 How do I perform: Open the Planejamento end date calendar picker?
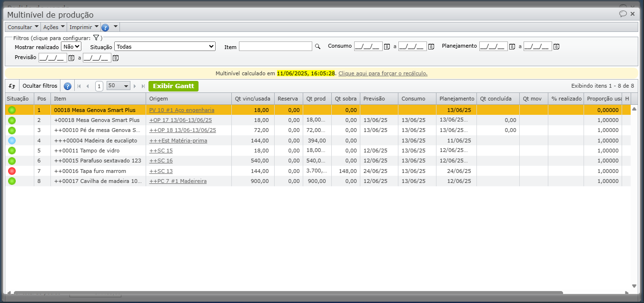(556, 47)
